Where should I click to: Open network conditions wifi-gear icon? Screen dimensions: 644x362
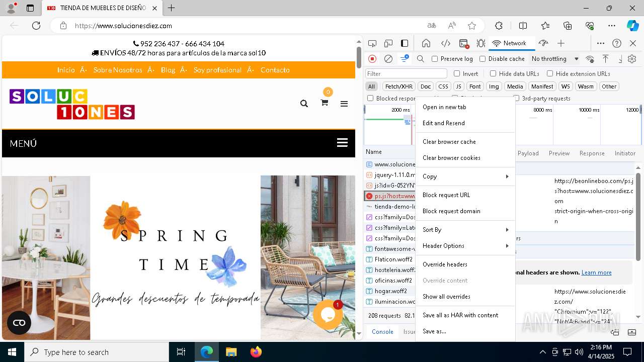590,59
